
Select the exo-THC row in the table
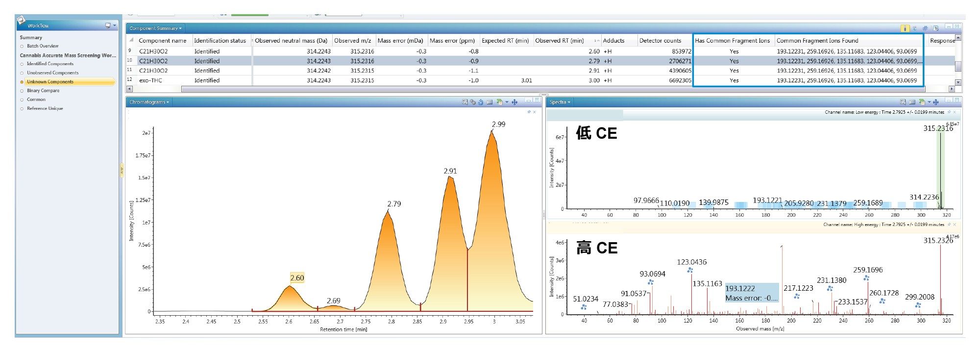point(150,80)
